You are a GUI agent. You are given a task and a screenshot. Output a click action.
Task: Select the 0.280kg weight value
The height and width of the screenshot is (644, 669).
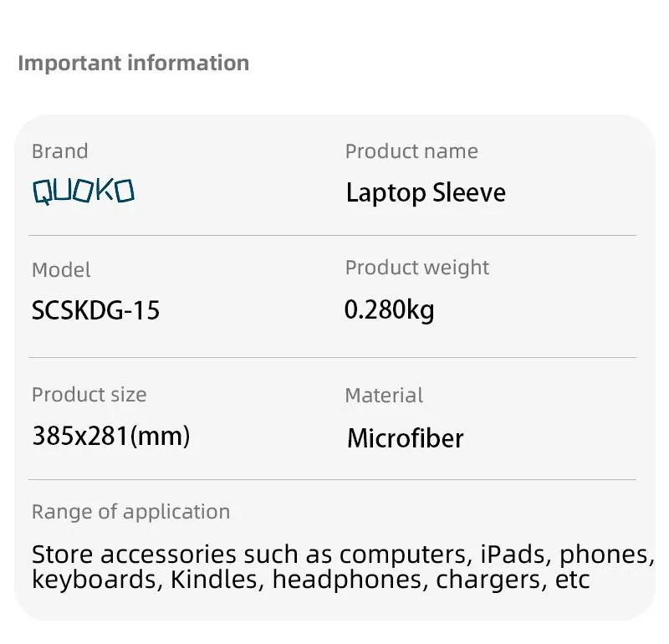[389, 309]
